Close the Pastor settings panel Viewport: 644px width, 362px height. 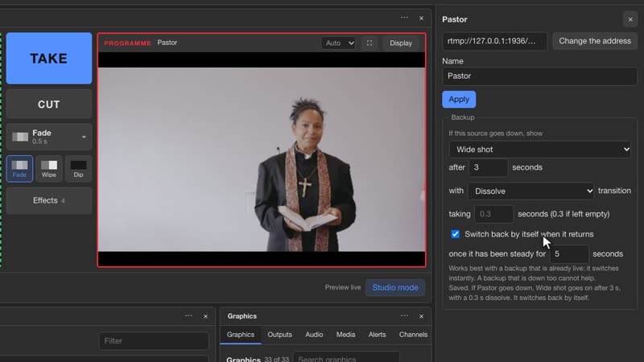coord(630,19)
